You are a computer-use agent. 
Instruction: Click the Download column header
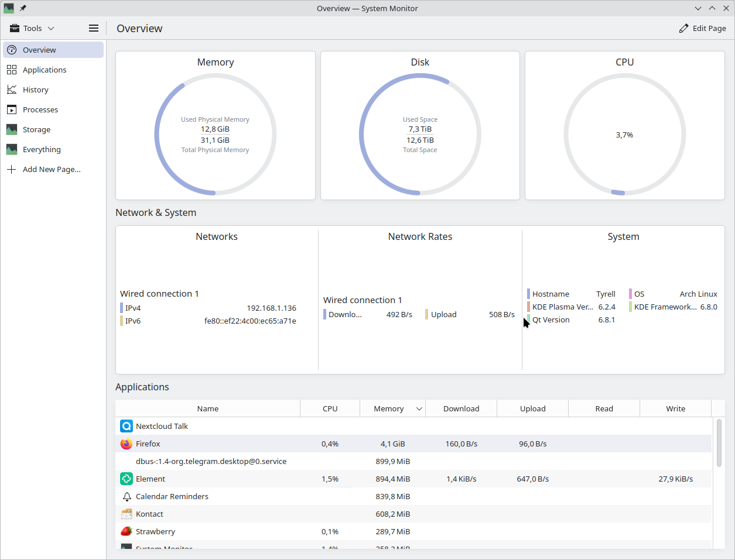click(x=461, y=408)
